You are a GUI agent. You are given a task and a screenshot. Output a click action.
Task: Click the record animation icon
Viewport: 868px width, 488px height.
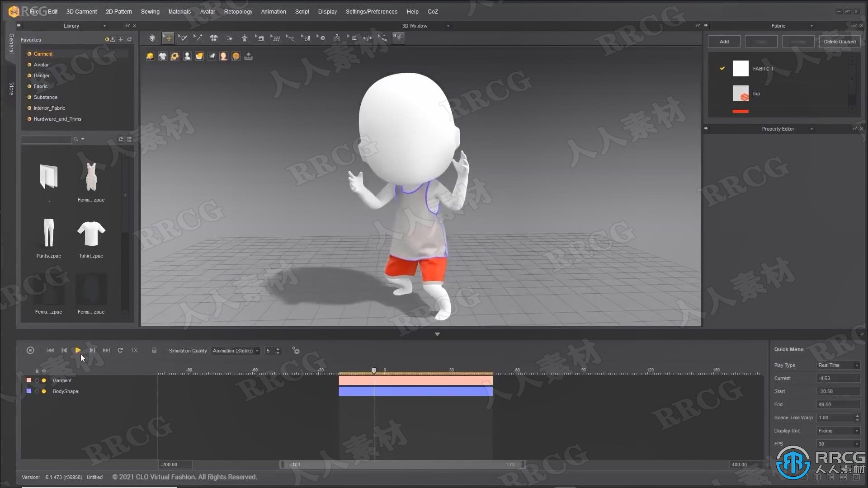click(30, 350)
